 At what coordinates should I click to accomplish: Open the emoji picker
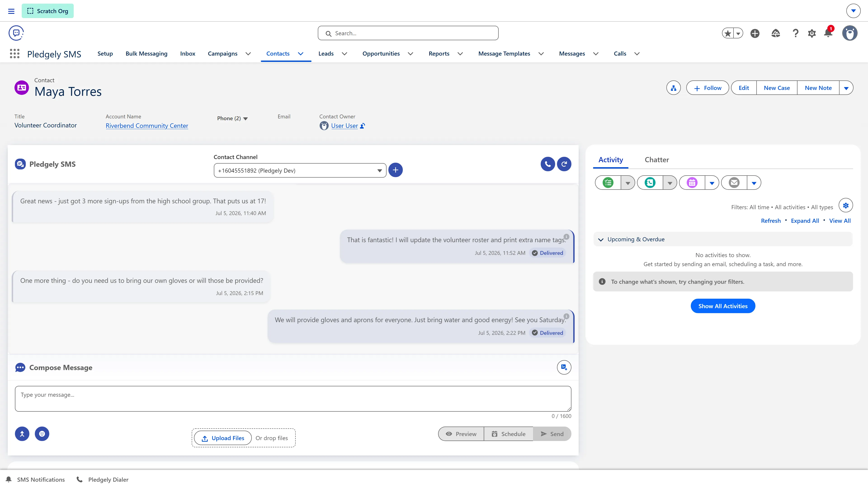pos(42,434)
